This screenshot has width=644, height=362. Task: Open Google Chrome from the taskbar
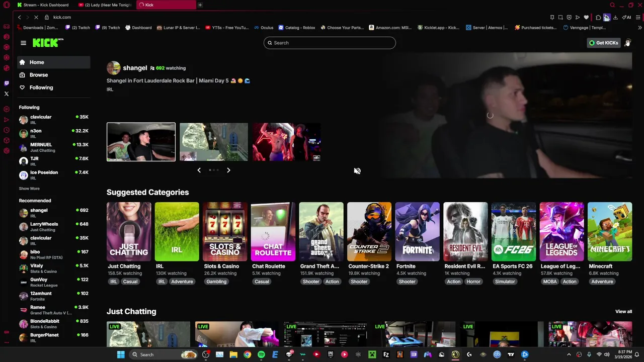point(247,354)
